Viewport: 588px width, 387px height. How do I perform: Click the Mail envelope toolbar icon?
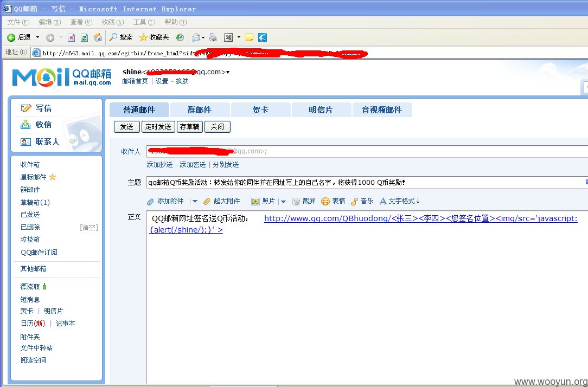(196, 37)
